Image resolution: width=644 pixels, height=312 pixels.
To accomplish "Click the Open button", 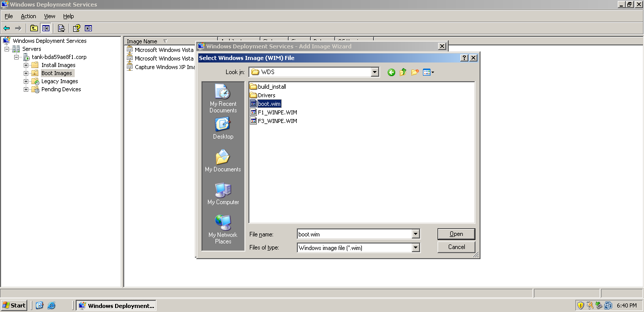I will 456,234.
